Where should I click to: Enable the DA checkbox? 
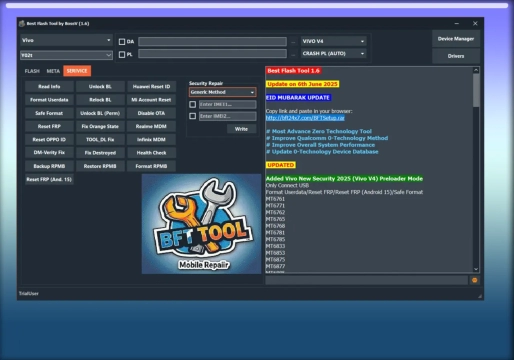[x=122, y=42]
